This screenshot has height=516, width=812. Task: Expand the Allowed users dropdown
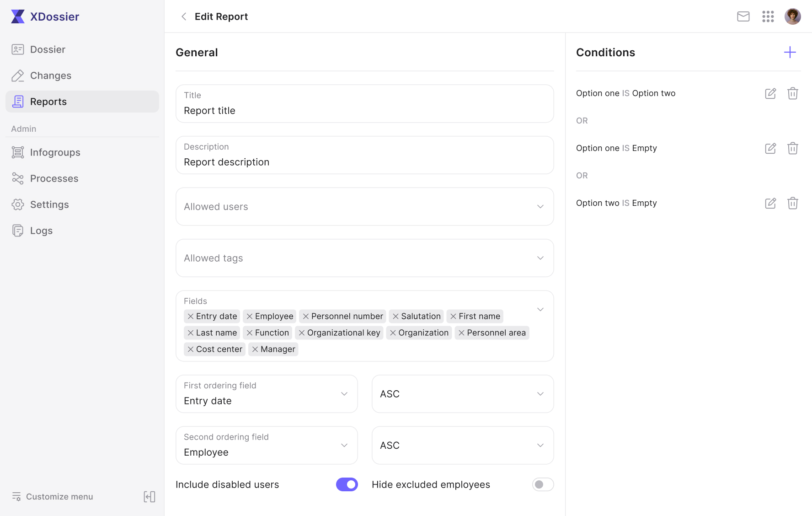click(365, 207)
